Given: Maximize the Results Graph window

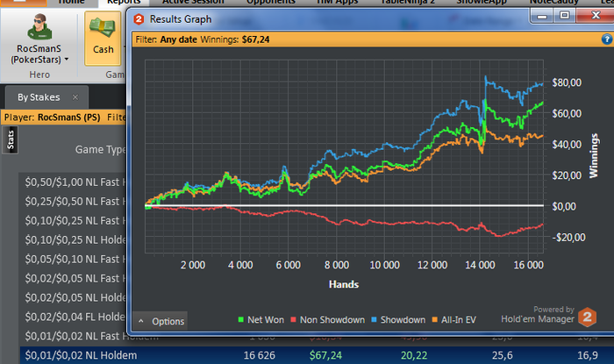Looking at the screenshot, I should [564, 16].
